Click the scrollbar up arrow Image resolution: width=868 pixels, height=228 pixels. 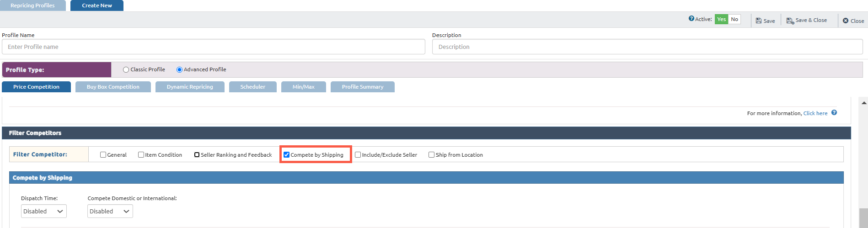pyautogui.click(x=864, y=103)
